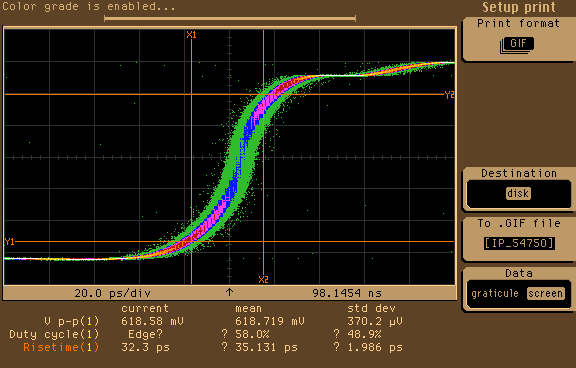Click the mean column header
The width and height of the screenshot is (576, 368).
(x=249, y=309)
